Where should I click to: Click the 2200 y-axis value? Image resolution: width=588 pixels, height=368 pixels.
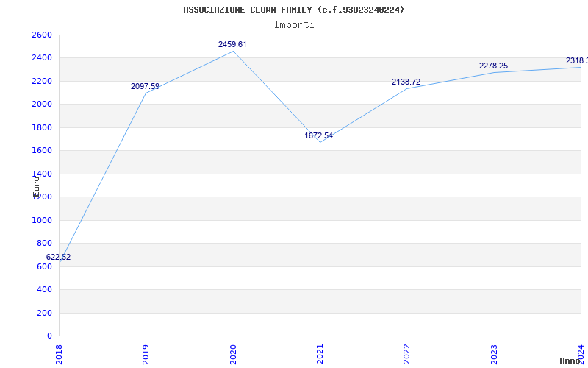point(42,81)
